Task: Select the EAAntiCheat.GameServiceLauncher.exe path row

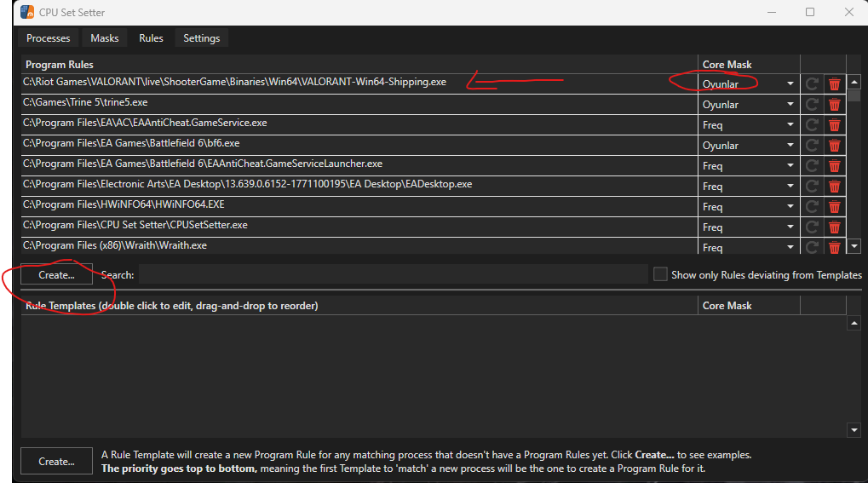Action: point(359,165)
